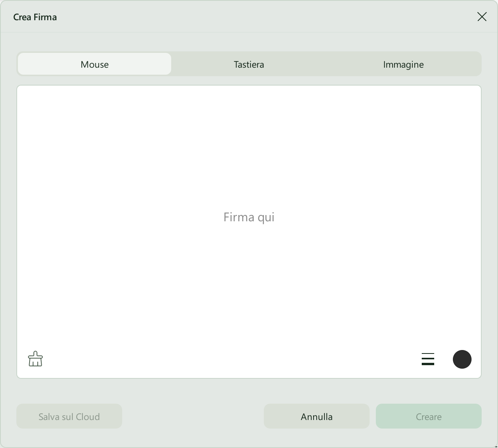Choose image-based signature via Immagine
This screenshot has height=448, width=498.
pyautogui.click(x=403, y=64)
